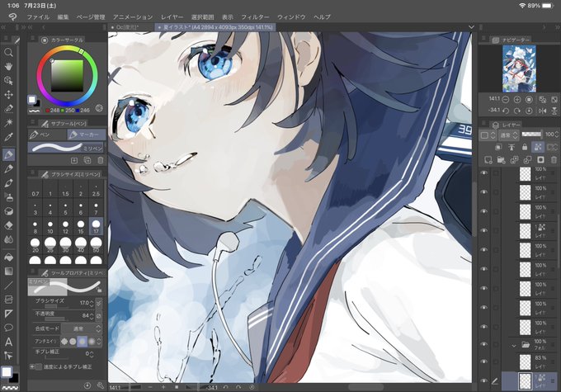Merge with layer below
561x392 pixels.
[527, 159]
